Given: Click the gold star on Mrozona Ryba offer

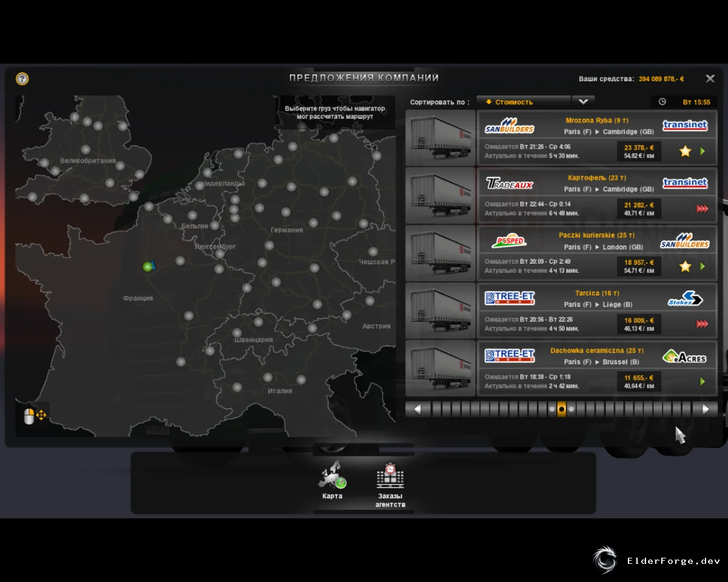Looking at the screenshot, I should pyautogui.click(x=685, y=151).
